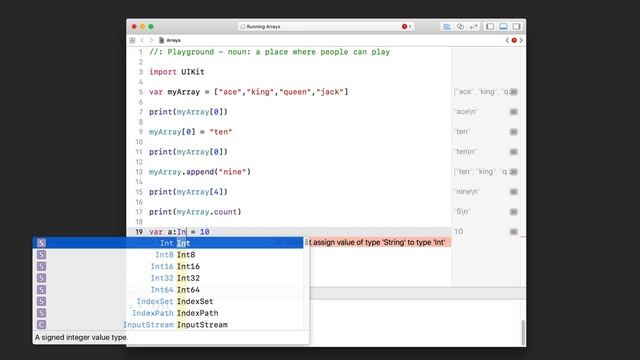Click the class C icon beside InputStream
640x360 pixels.
pos(41,325)
